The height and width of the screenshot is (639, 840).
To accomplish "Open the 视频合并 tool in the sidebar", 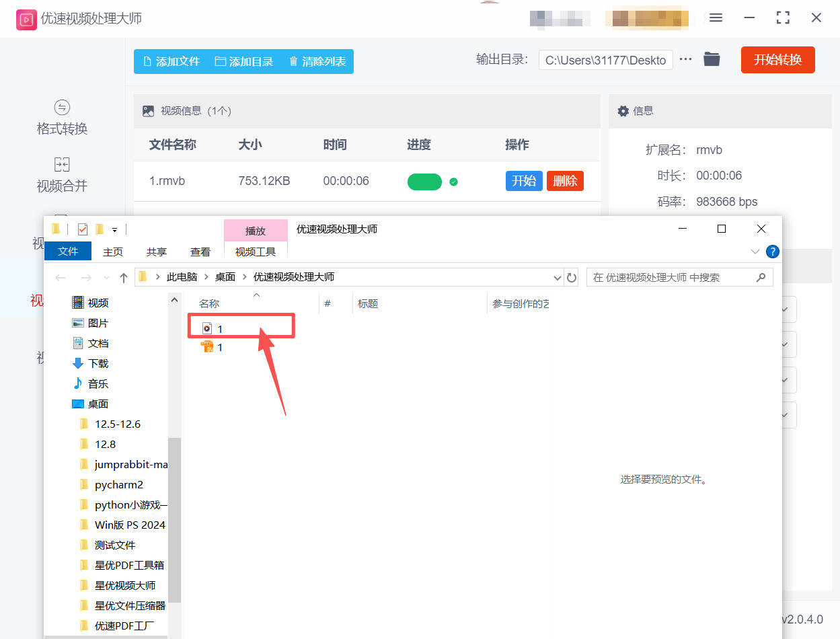I will (x=61, y=175).
